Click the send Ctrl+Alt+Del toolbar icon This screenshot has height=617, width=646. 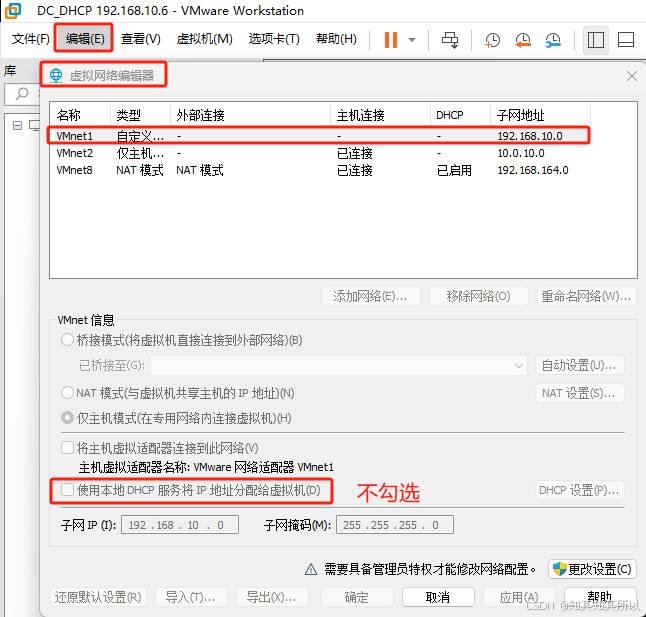coord(450,40)
